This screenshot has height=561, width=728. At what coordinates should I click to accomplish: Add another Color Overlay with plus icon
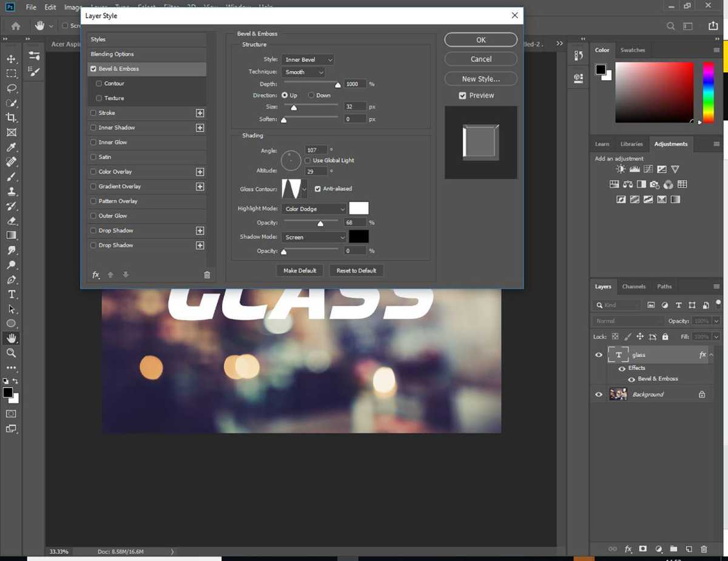point(200,172)
